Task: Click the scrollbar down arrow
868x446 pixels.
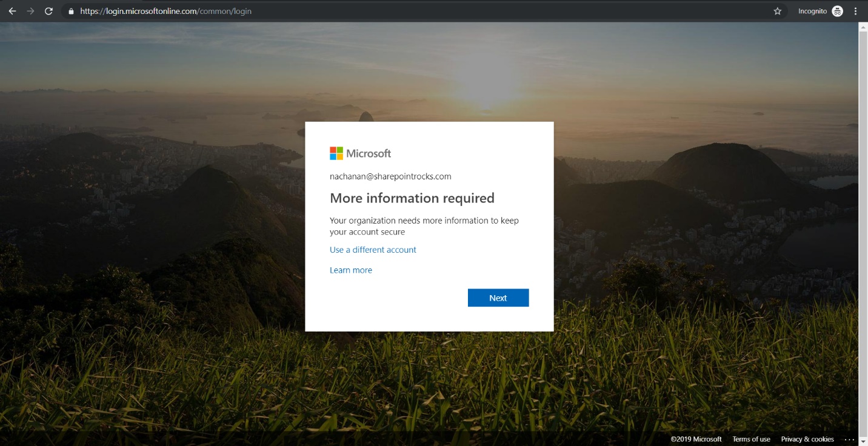Action: point(863,441)
